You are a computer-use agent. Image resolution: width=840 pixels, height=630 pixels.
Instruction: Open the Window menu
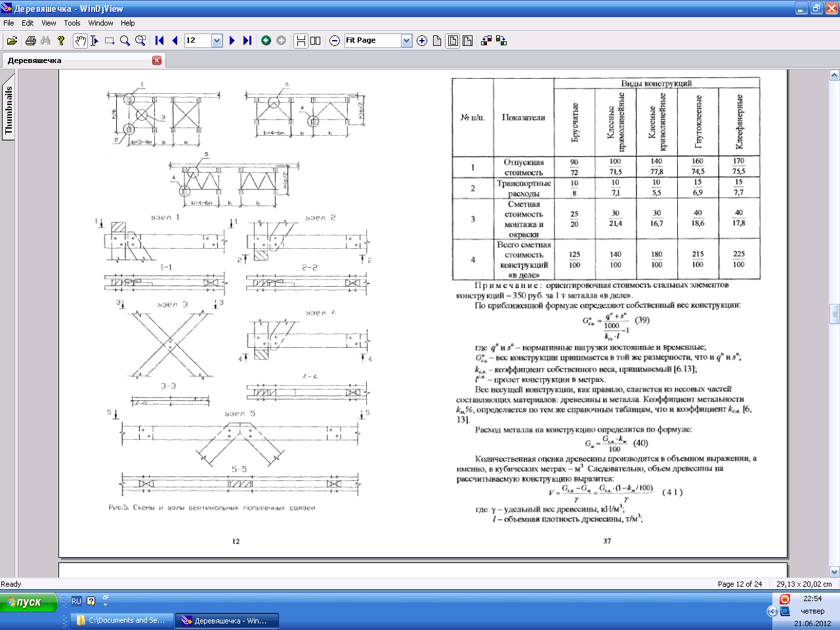(100, 23)
